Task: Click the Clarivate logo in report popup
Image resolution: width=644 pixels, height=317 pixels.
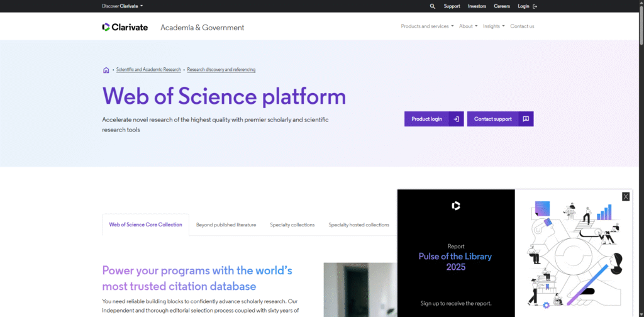Action: pos(456,206)
